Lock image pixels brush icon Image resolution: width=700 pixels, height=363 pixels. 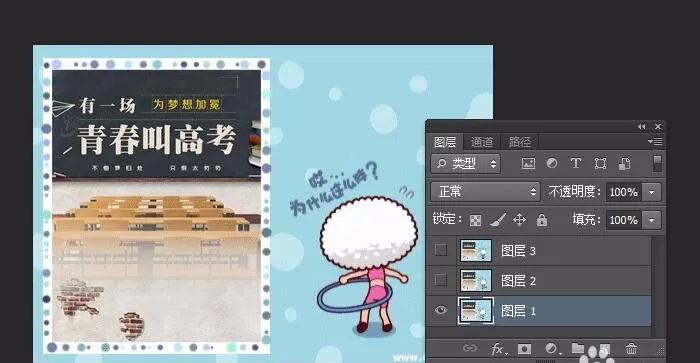[498, 220]
